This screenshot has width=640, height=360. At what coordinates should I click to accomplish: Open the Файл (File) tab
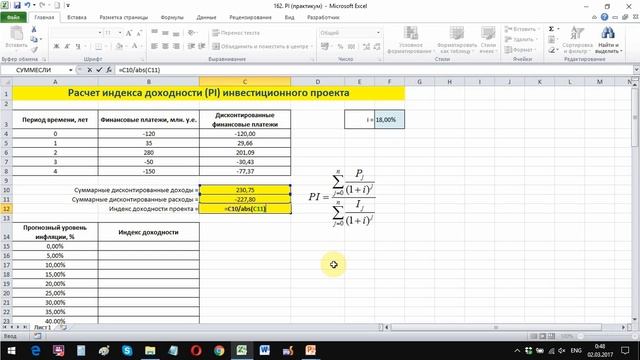(x=13, y=18)
